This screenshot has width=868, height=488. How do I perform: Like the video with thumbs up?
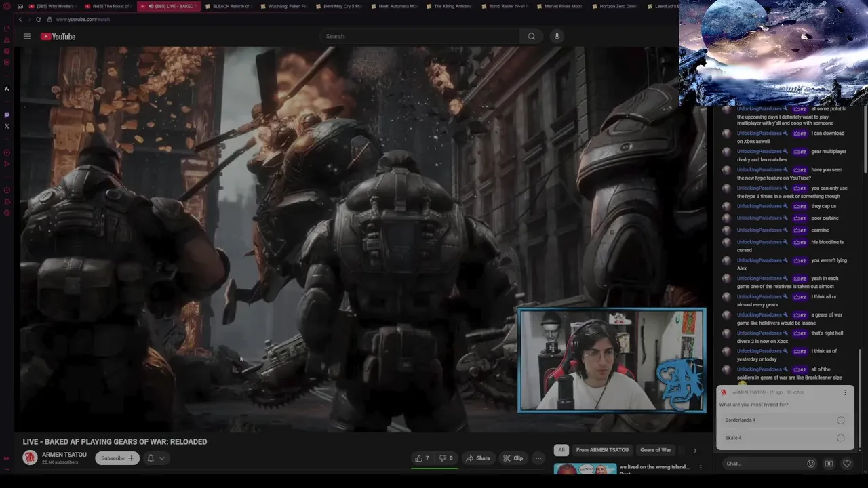[422, 458]
